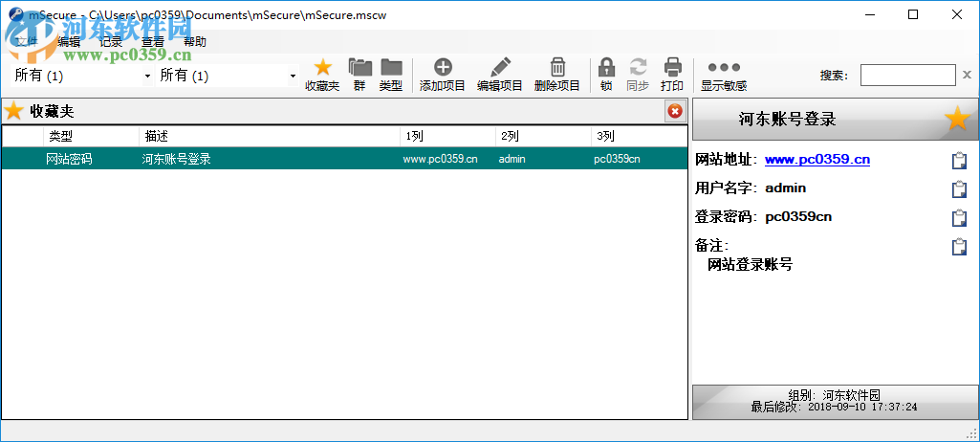Open the 查看 menu
This screenshot has height=442, width=980.
pyautogui.click(x=153, y=42)
